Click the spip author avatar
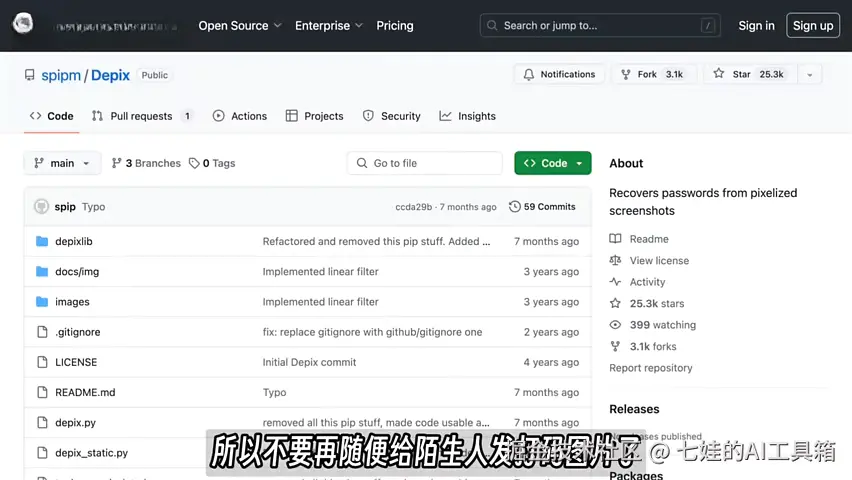This screenshot has height=480, width=852. (x=41, y=207)
